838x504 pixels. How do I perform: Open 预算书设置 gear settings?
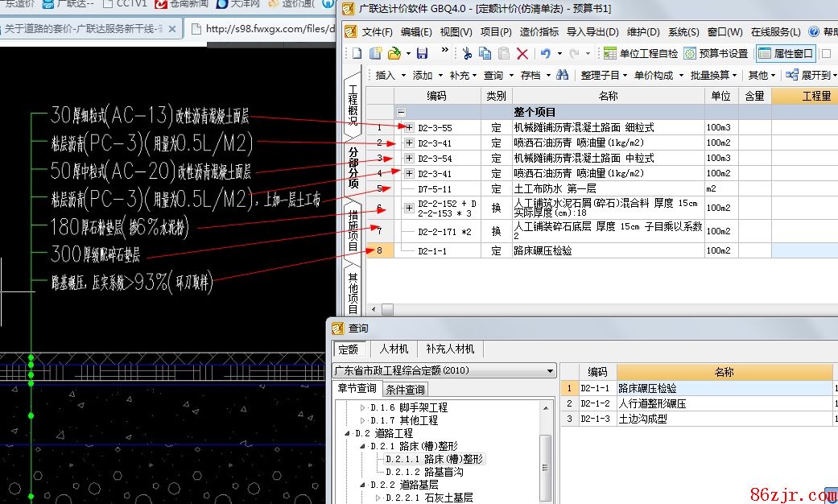coord(716,53)
